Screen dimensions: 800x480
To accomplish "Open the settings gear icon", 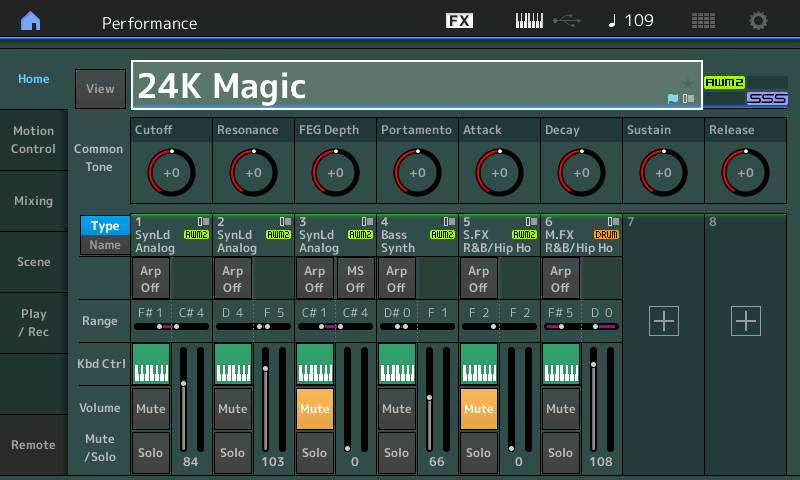I will pyautogui.click(x=759, y=21).
